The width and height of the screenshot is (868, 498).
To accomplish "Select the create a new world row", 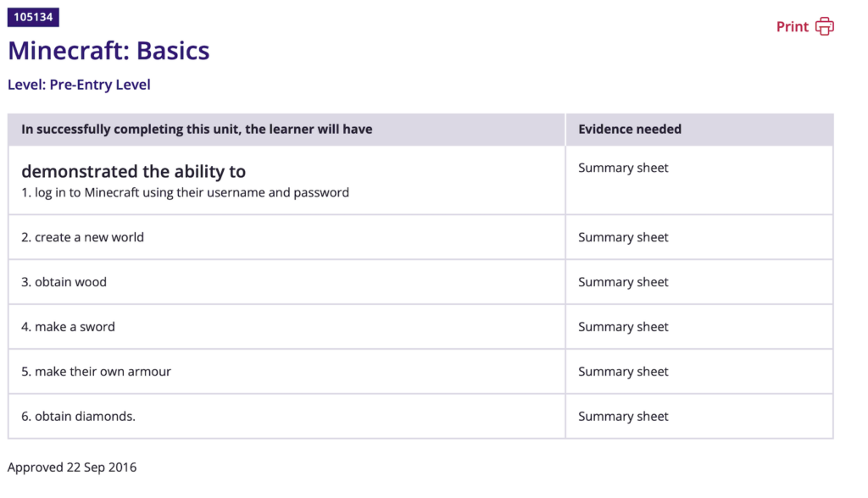I will [x=82, y=237].
